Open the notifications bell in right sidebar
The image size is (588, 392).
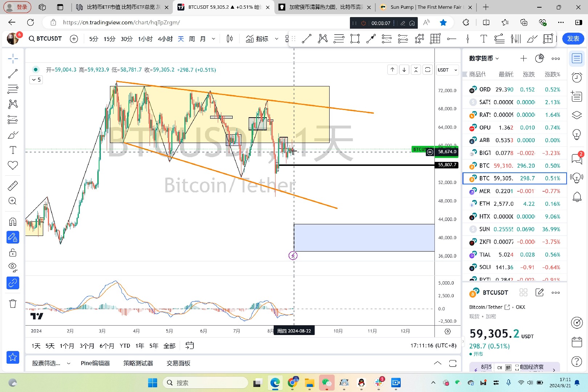tap(577, 197)
